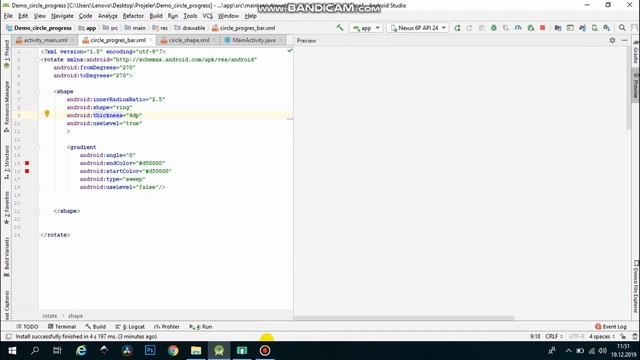Open the TODO tool window
This screenshot has height=360, width=640.
(x=27, y=327)
